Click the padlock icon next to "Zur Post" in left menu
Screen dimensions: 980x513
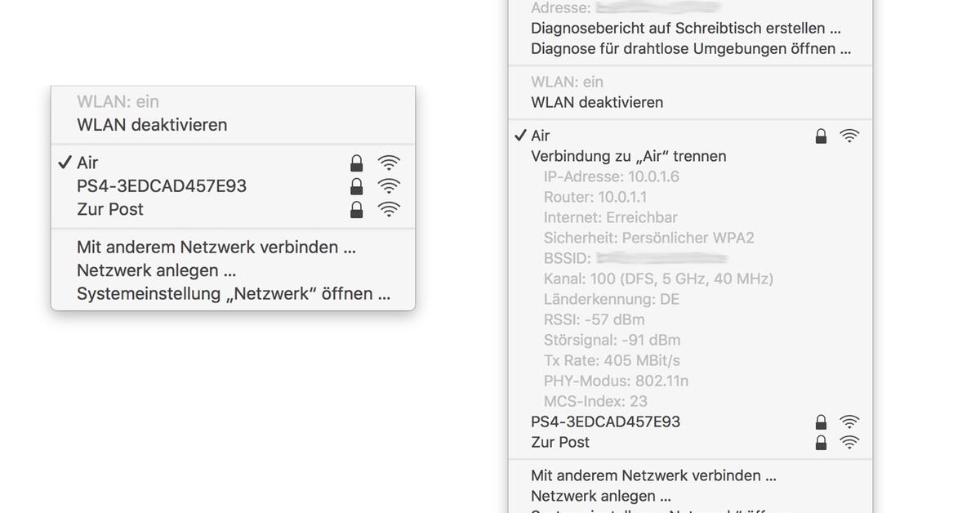[356, 209]
